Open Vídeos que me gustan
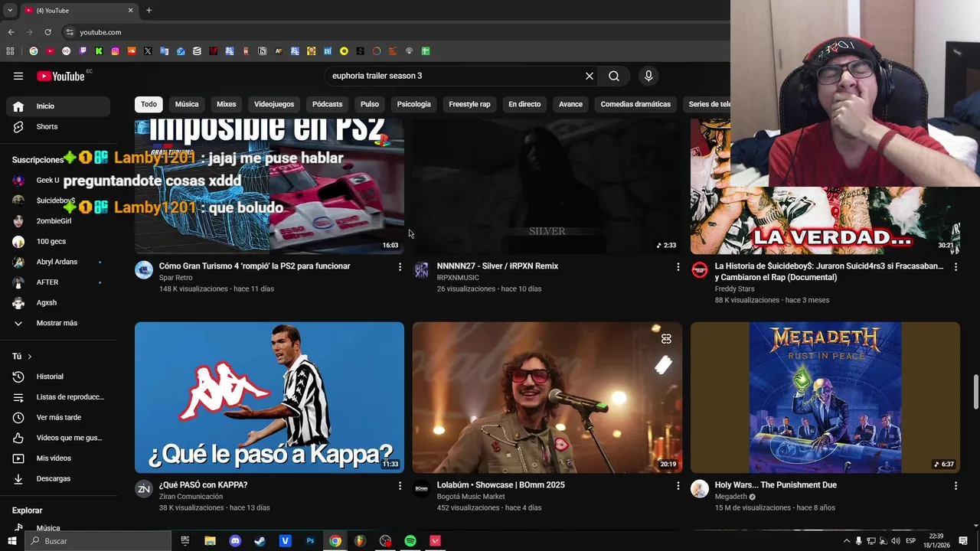 click(58, 438)
